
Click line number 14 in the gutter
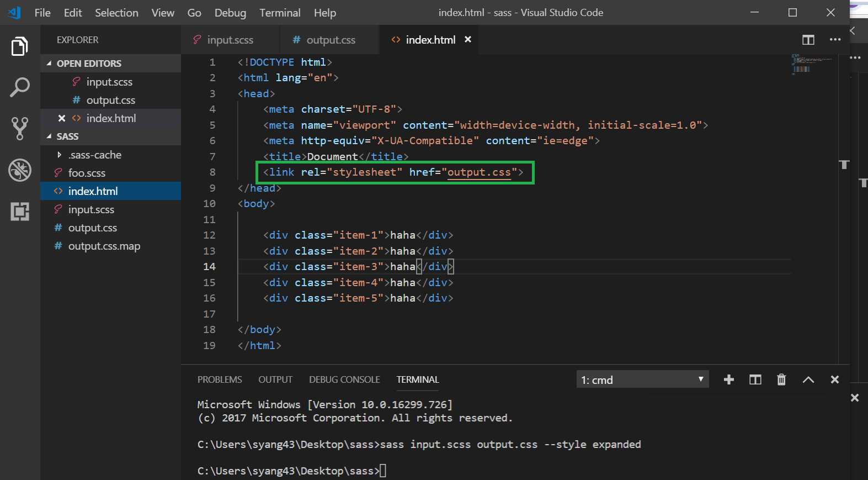coord(209,267)
